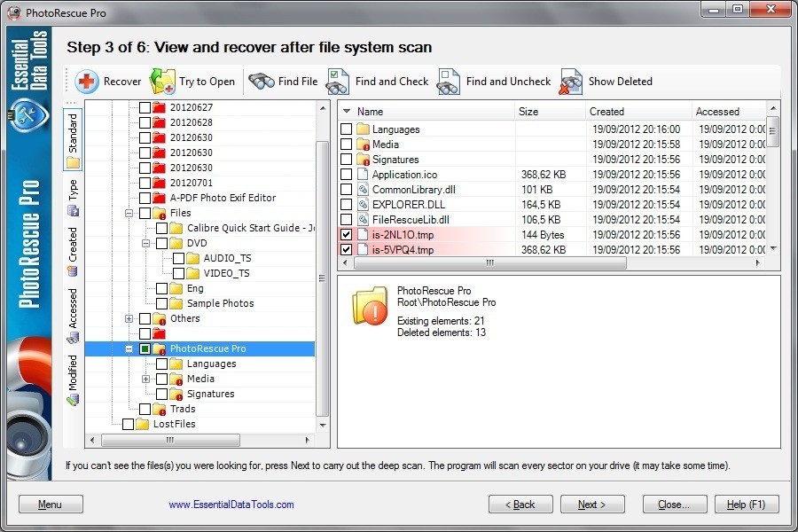Click the Others folder icon in tree

(160, 318)
